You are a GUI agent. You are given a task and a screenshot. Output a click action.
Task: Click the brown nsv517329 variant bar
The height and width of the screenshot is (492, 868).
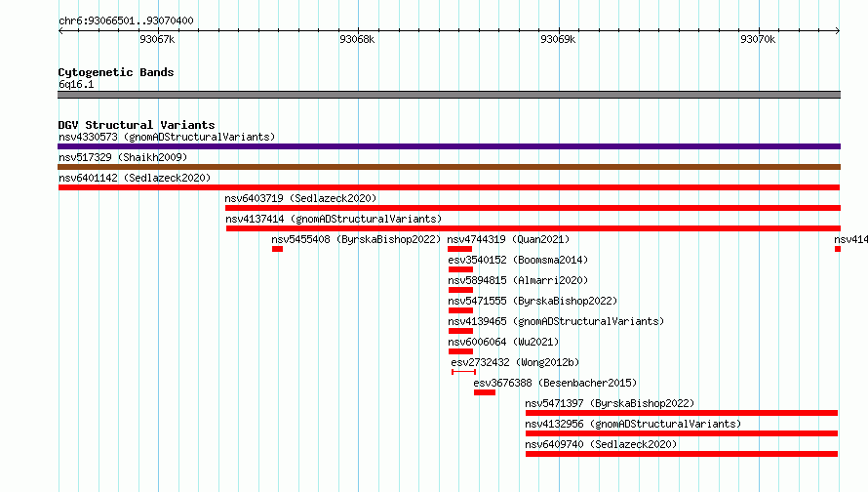[x=449, y=167]
